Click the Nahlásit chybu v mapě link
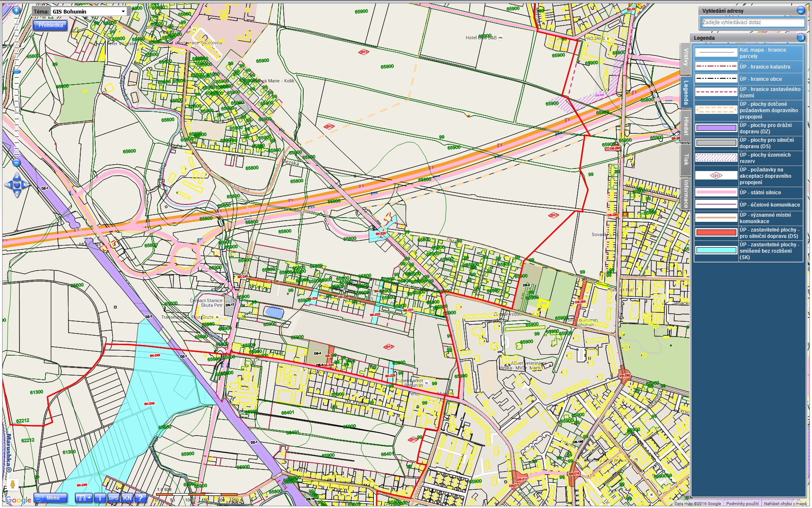The image size is (812, 508). click(x=785, y=504)
